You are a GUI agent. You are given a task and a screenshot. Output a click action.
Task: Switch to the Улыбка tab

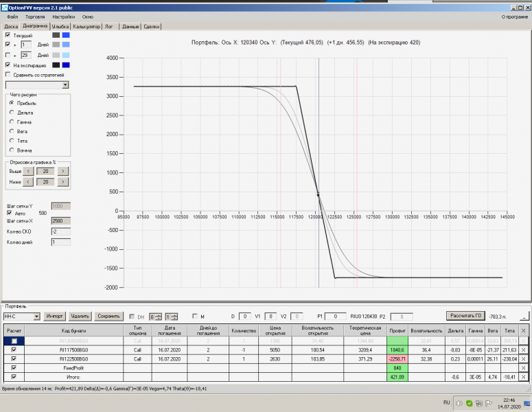coord(60,26)
